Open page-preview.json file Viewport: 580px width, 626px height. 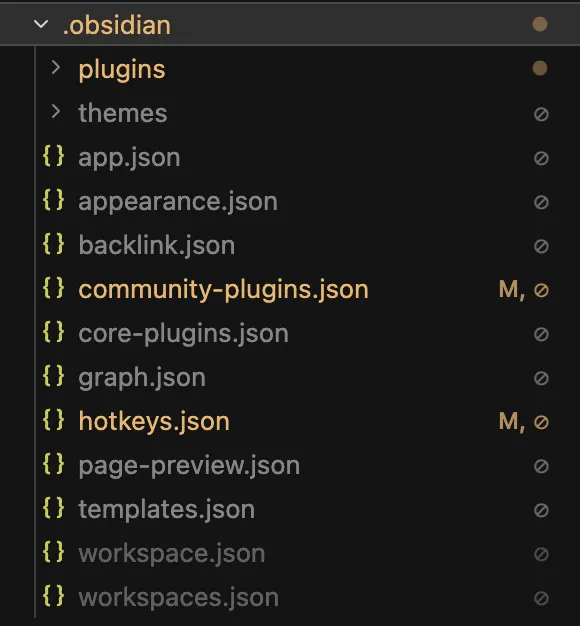pyautogui.click(x=189, y=466)
